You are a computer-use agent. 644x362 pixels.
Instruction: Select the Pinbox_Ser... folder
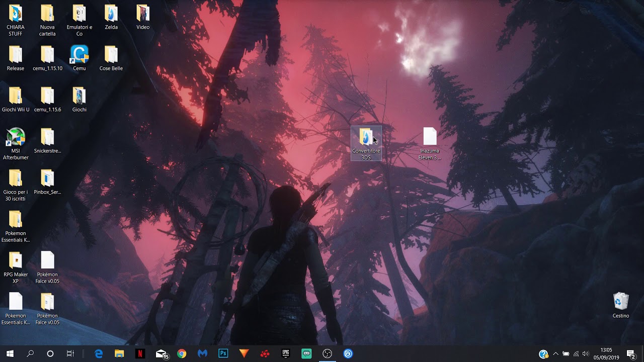pyautogui.click(x=47, y=182)
